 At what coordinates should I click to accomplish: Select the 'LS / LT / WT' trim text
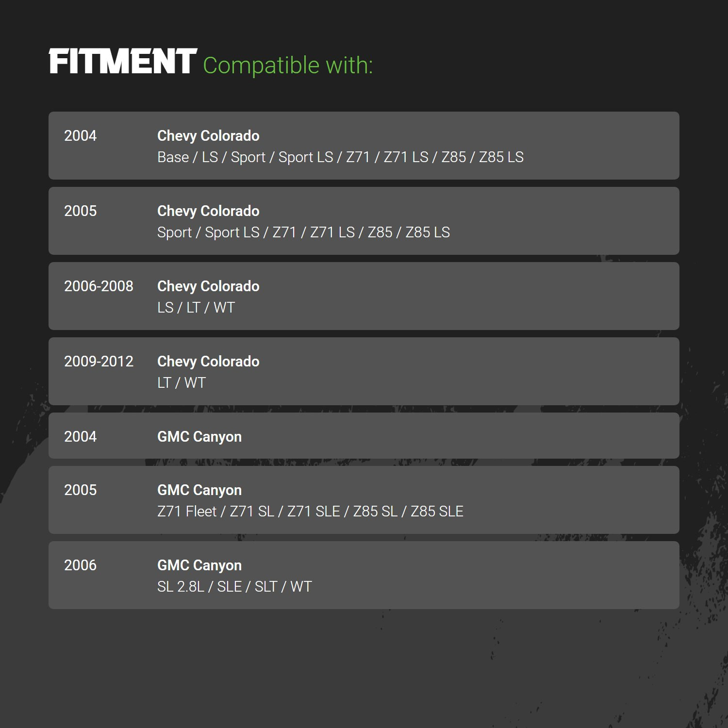coord(196,308)
